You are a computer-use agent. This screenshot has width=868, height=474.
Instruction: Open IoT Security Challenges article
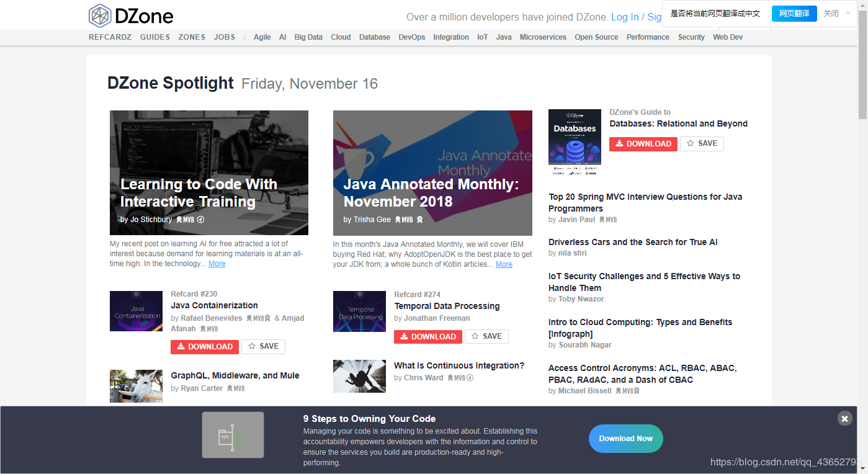(x=644, y=282)
